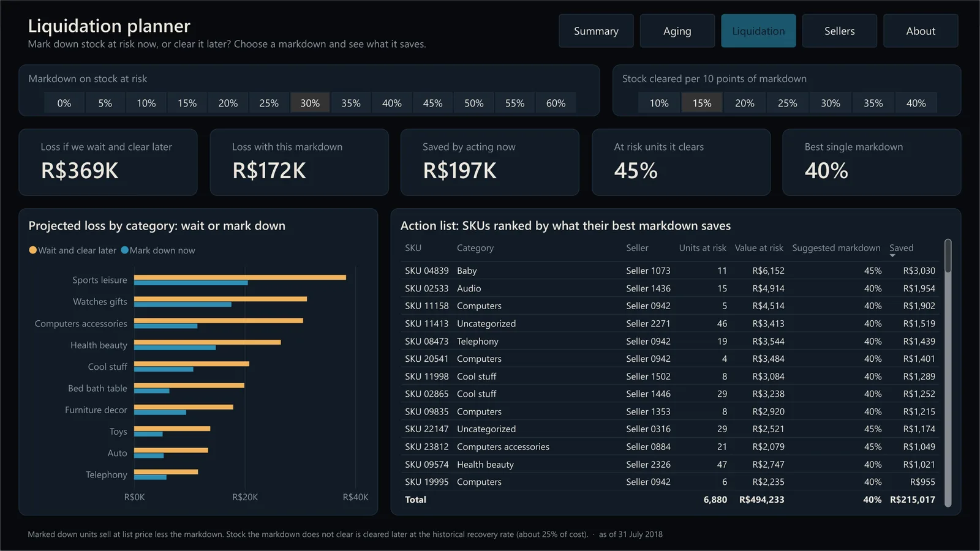Sort by the Saved column header
Screen dimensions: 980x551
(x=901, y=248)
